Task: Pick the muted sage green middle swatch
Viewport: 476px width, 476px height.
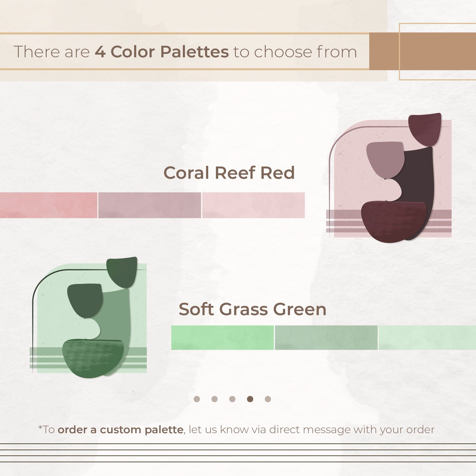Action: (326, 338)
